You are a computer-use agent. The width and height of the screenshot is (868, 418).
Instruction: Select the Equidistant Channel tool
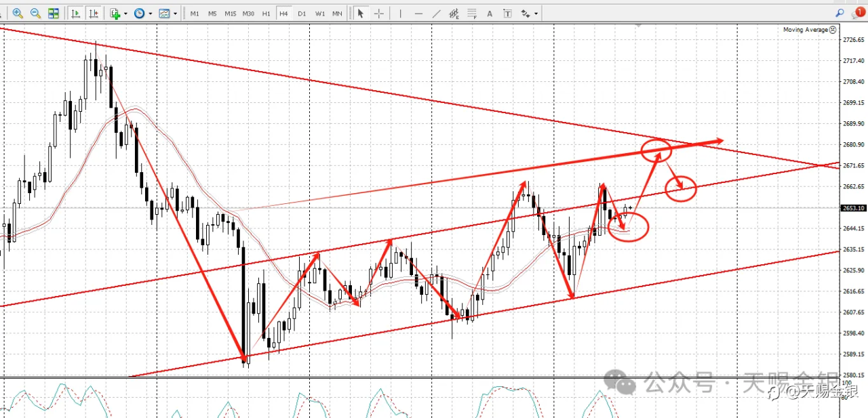[x=454, y=14]
